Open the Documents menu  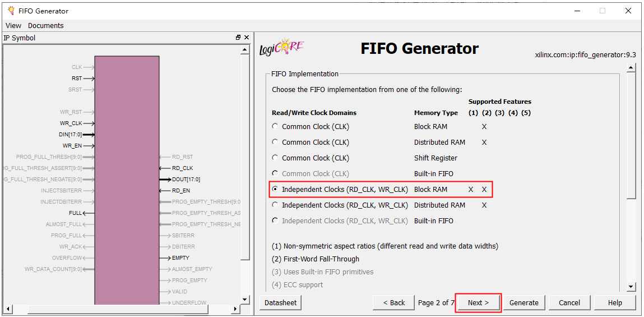(x=46, y=25)
